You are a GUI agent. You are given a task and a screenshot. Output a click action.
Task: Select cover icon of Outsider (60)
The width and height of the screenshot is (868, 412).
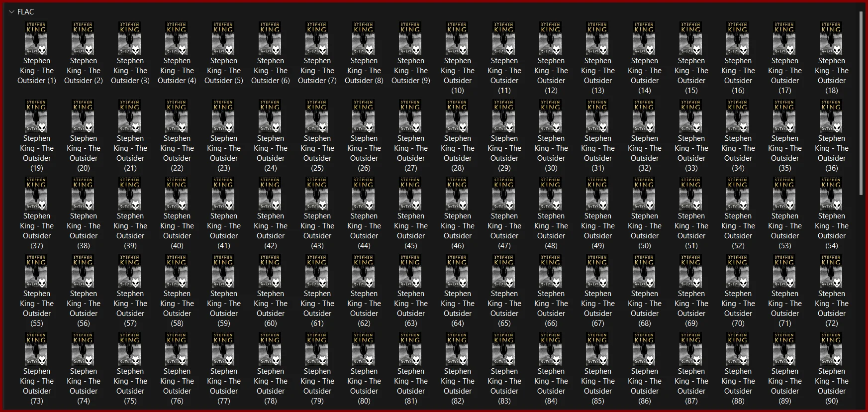271,271
